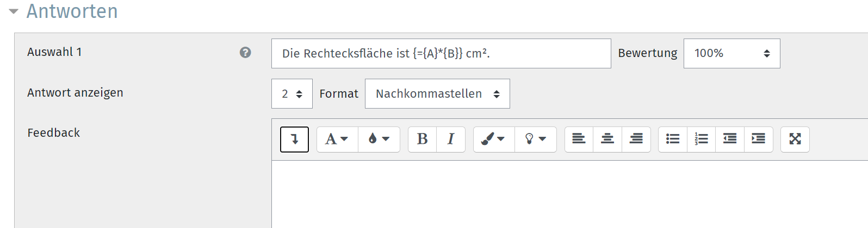Toggle the editor toolbar expand button
The image size is (868, 228).
coord(294,140)
